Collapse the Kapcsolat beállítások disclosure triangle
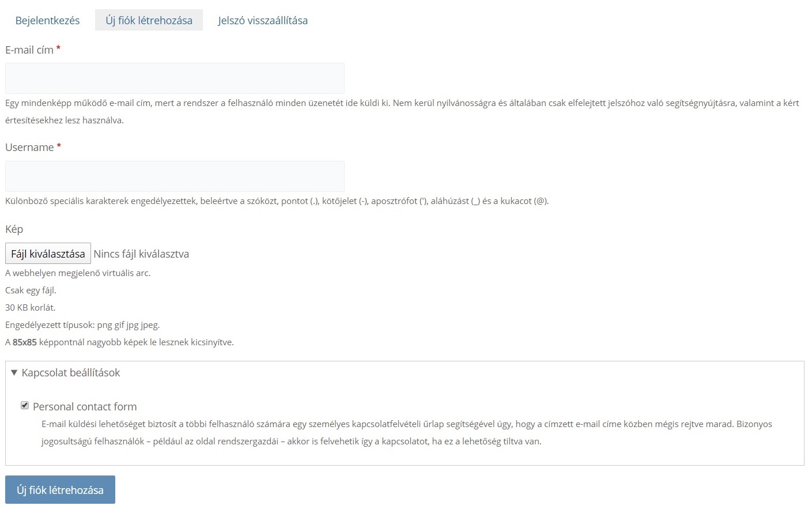This screenshot has height=517, width=812. (x=14, y=373)
